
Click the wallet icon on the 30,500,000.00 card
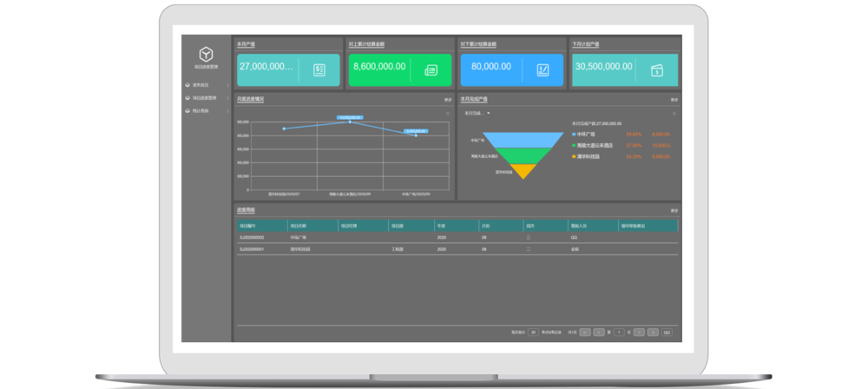pos(654,70)
